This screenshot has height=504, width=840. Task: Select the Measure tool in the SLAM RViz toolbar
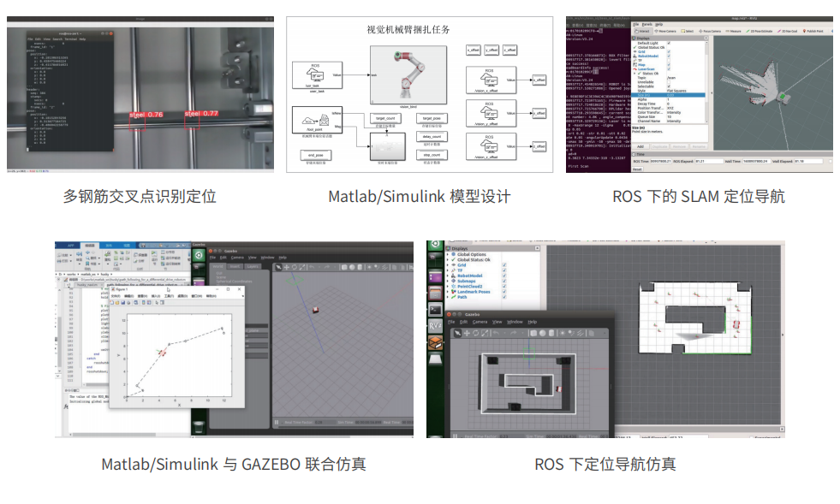click(734, 31)
